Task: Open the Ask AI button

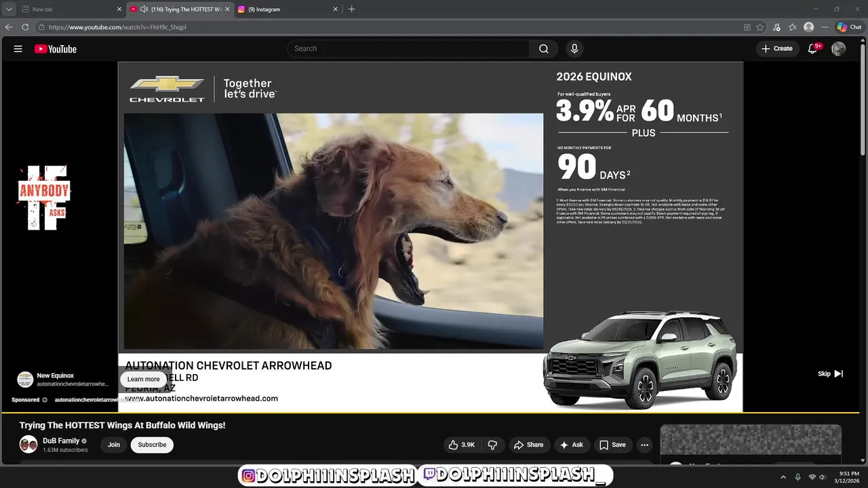Action: point(571,445)
